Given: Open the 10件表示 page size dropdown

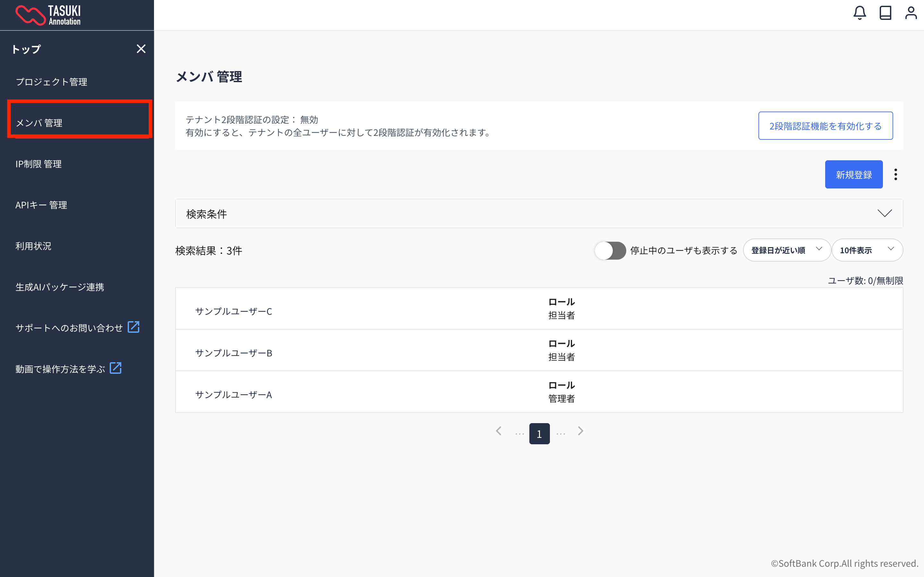Looking at the screenshot, I should pos(867,250).
